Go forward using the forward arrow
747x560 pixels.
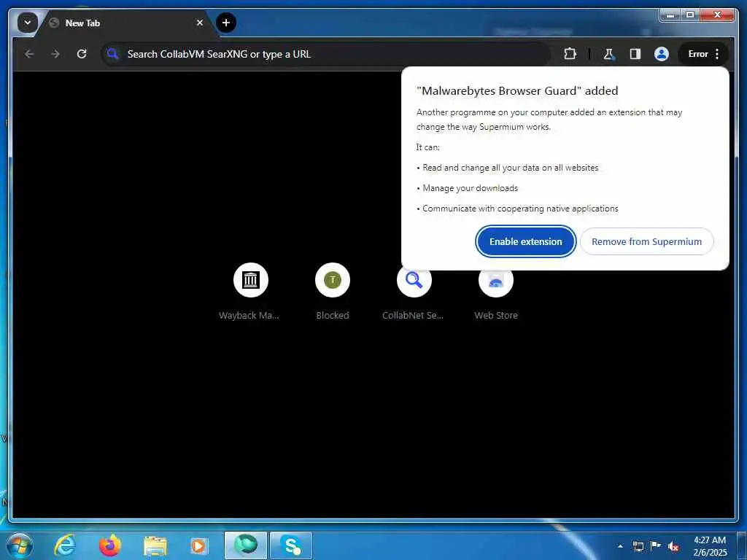55,54
